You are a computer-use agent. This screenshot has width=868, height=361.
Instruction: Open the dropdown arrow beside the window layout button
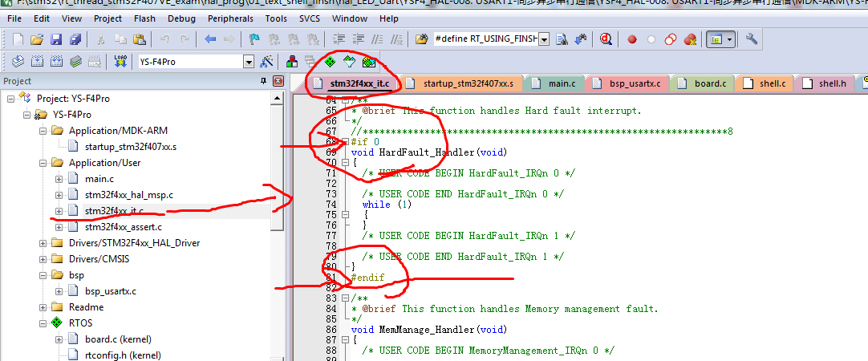click(x=730, y=39)
